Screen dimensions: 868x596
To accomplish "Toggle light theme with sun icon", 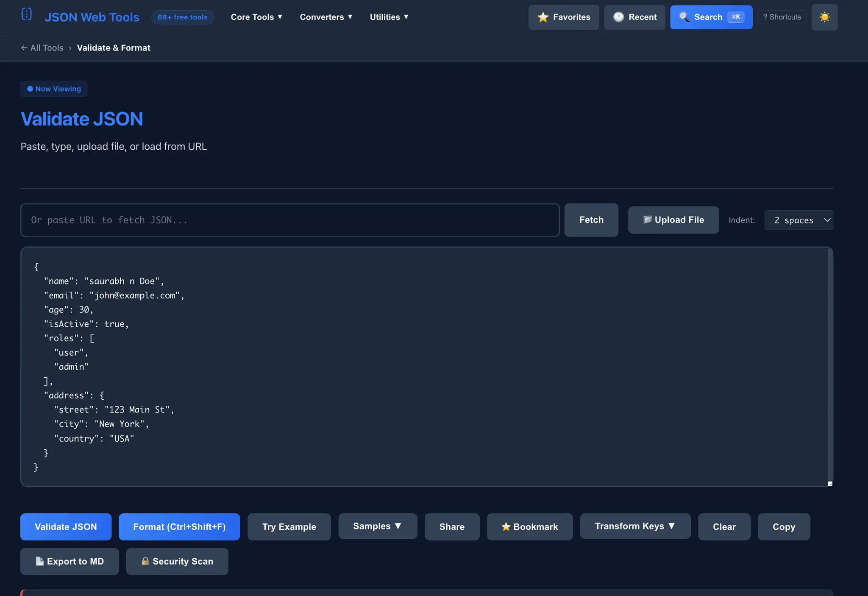I will (x=824, y=17).
